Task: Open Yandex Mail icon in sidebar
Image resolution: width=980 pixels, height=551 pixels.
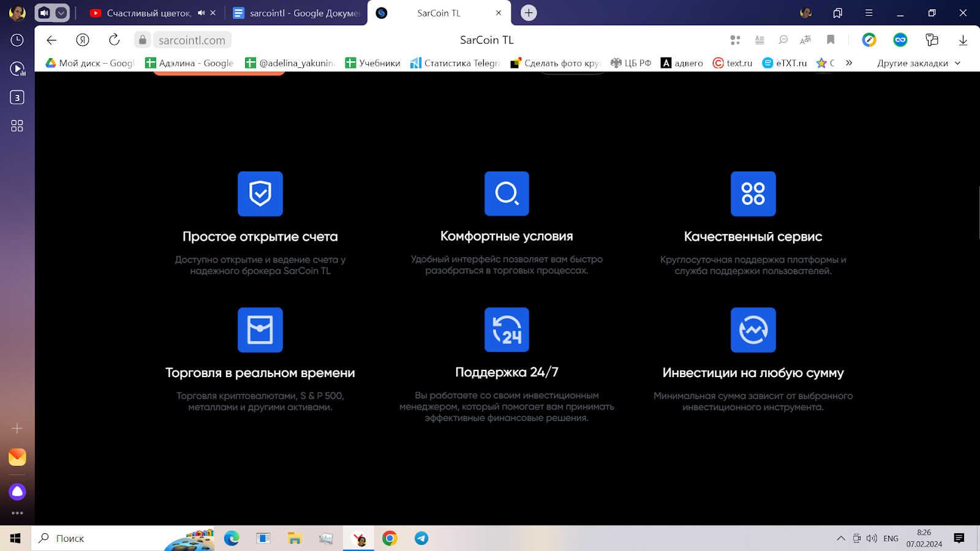Action: [17, 457]
